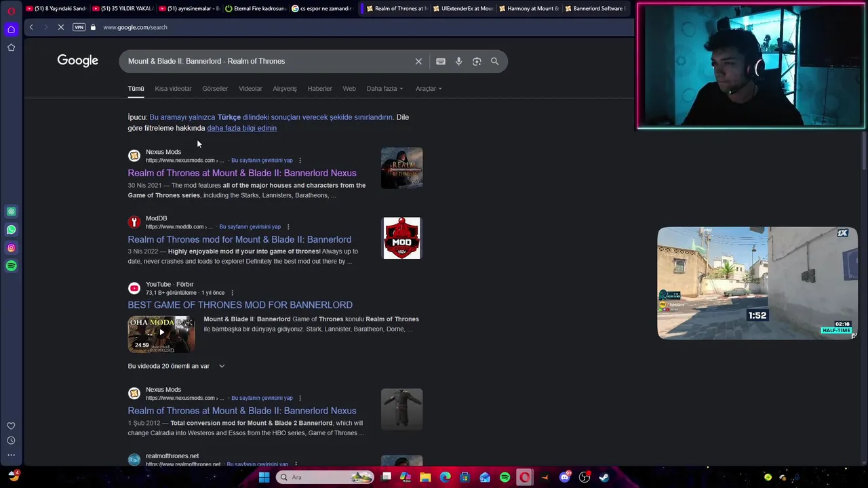Switch to 'cs espor ne zamandır' tab
The image size is (868, 488).
pos(321,9)
